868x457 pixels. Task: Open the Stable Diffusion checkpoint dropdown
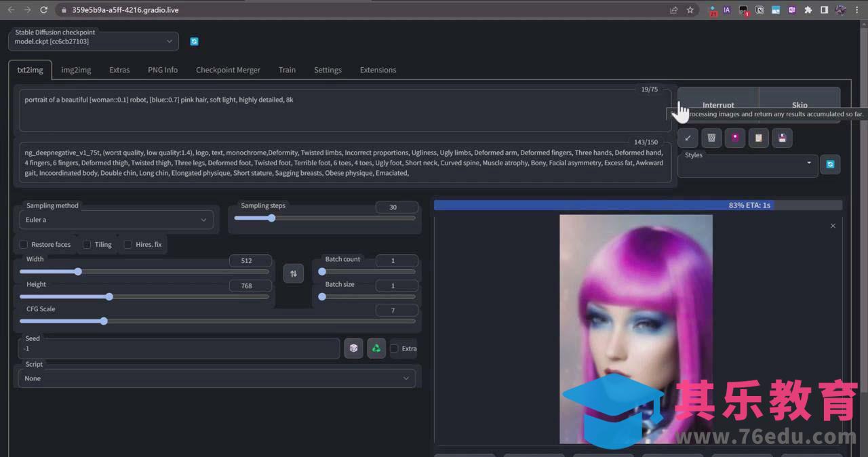(x=94, y=41)
